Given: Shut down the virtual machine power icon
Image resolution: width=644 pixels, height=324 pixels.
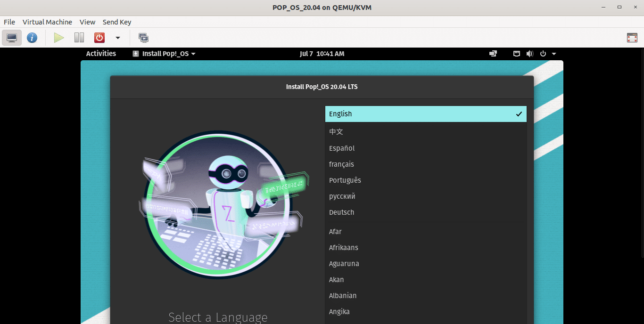Looking at the screenshot, I should click(99, 38).
